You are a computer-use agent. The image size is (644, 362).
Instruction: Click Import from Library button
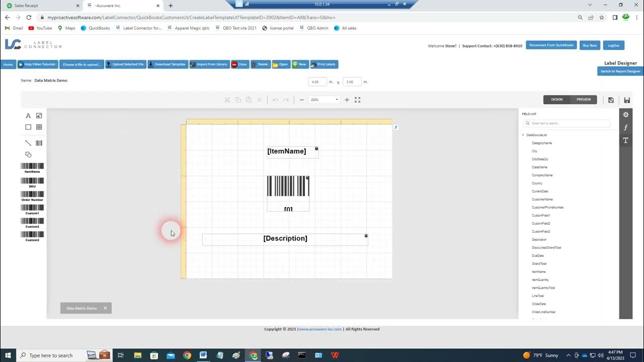tap(209, 64)
